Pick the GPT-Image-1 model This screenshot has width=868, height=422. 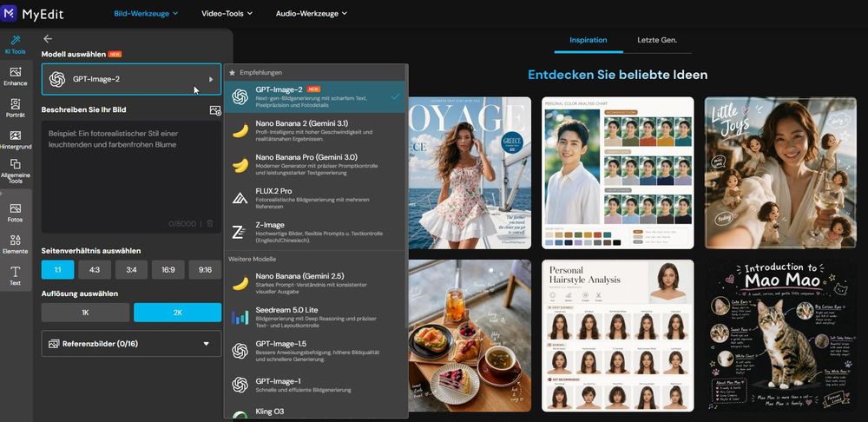pos(316,385)
